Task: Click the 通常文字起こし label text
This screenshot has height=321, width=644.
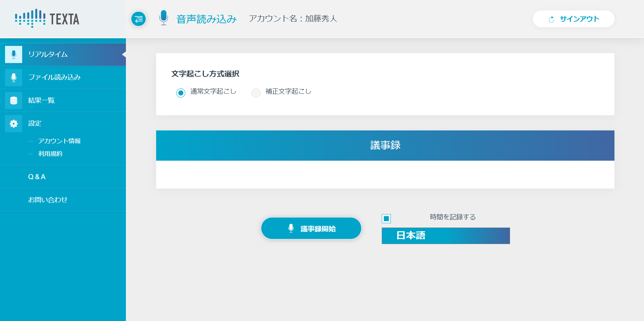Action: [x=213, y=91]
